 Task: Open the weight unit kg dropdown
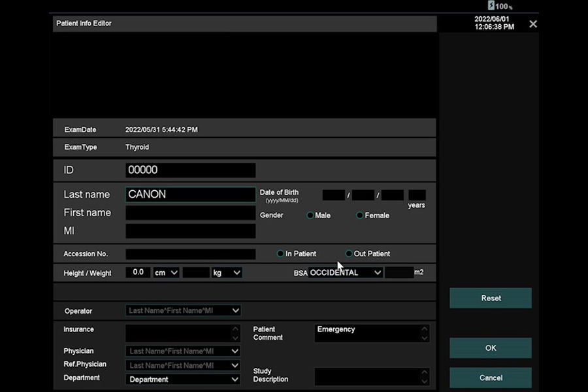pos(227,272)
